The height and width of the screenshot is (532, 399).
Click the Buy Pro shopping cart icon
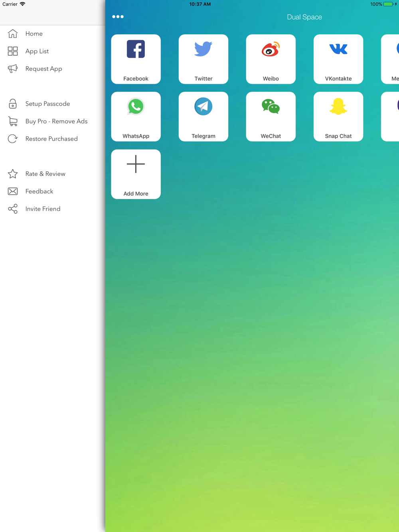(x=13, y=121)
